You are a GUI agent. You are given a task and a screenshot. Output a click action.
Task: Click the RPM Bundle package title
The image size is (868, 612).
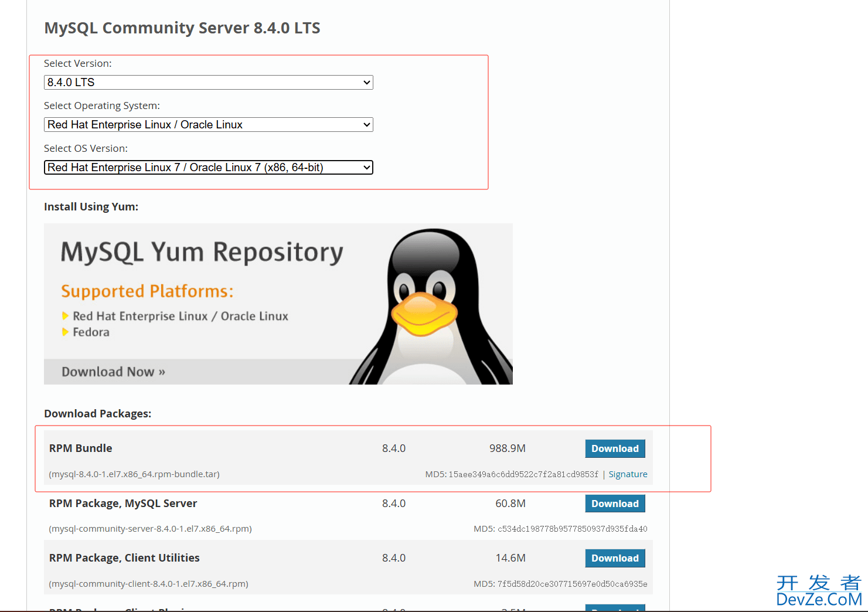81,448
